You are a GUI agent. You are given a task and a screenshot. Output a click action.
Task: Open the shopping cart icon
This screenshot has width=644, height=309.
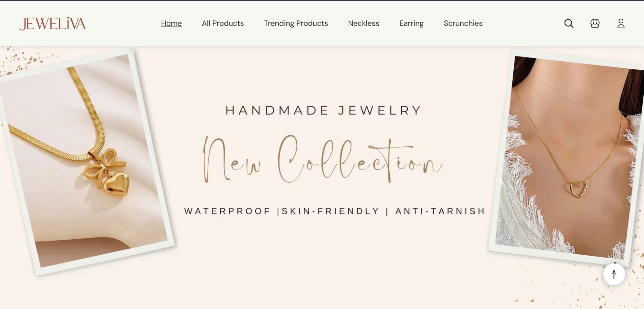coord(595,23)
